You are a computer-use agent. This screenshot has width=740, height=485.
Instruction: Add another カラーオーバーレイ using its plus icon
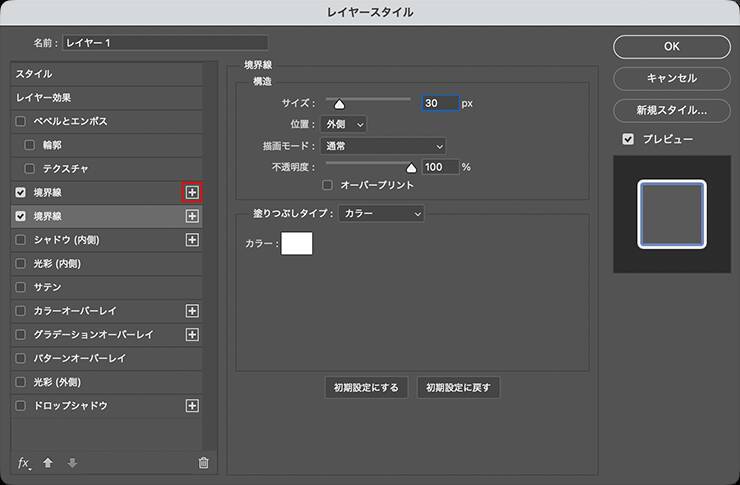pos(192,311)
